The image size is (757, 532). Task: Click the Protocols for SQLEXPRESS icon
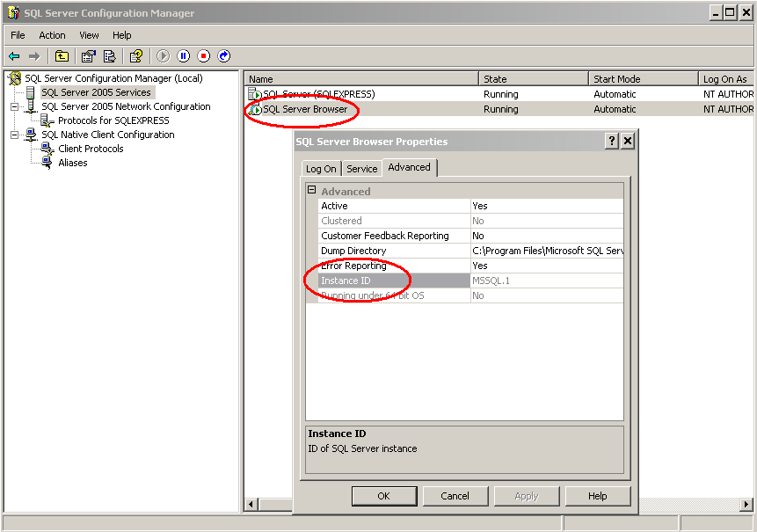[x=47, y=120]
